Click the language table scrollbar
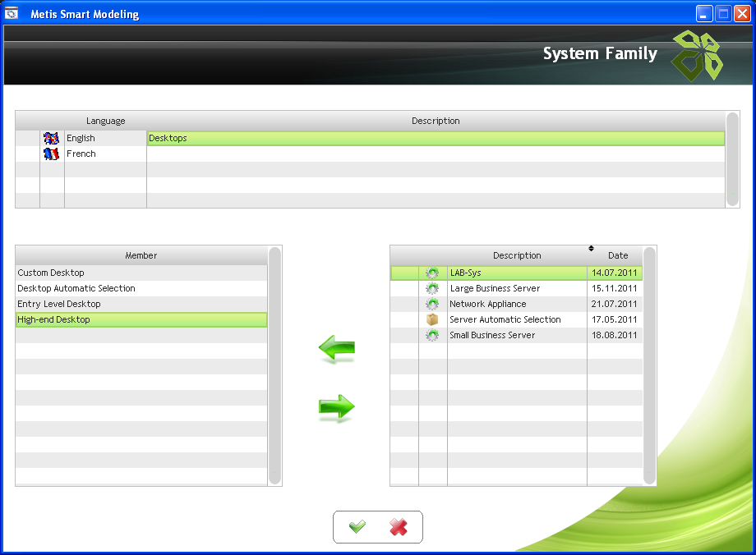The image size is (756, 555). pyautogui.click(x=732, y=159)
